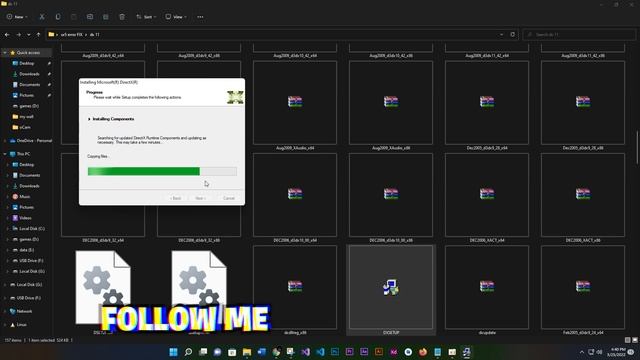Select the DEC2006_d3dx10_00_x86 archive
Screen dimensions: 640x360
[x=391, y=198]
